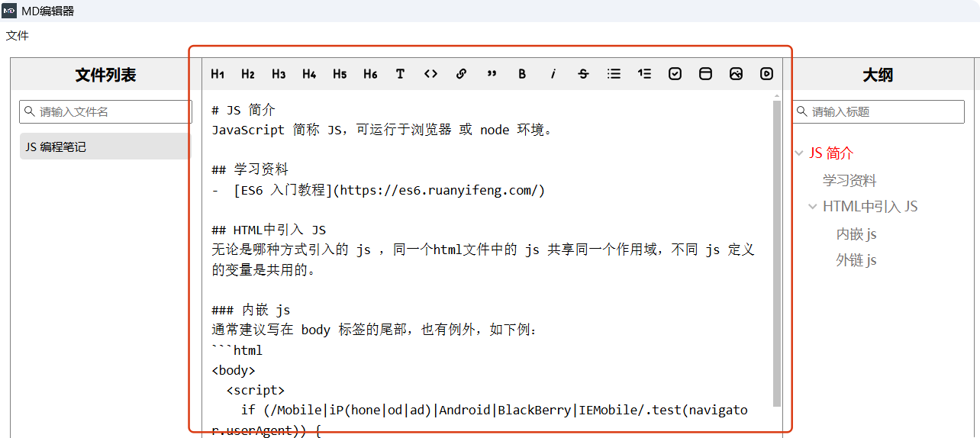Screen dimensions: 980x438
Task: Insert an unordered bullet list
Action: tap(614, 74)
